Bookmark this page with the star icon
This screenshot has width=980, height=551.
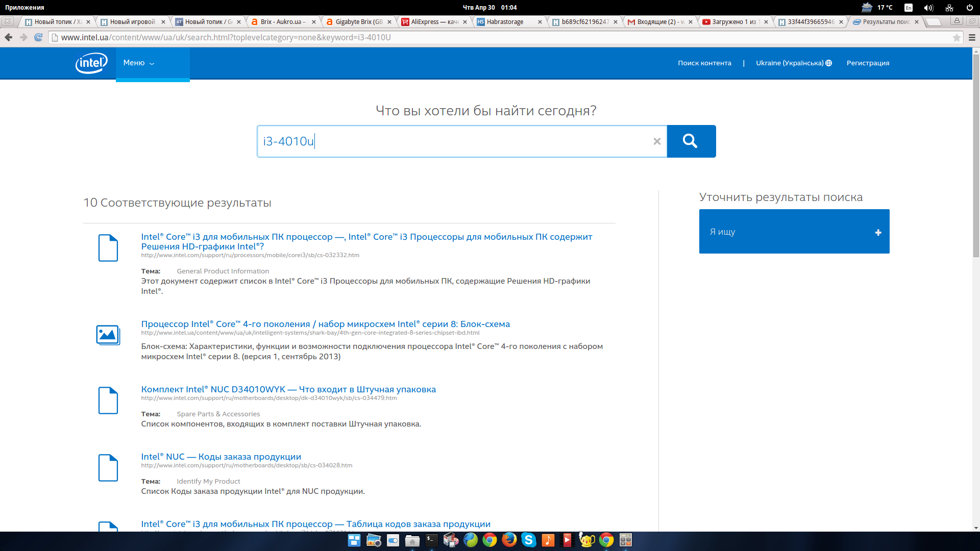(957, 38)
